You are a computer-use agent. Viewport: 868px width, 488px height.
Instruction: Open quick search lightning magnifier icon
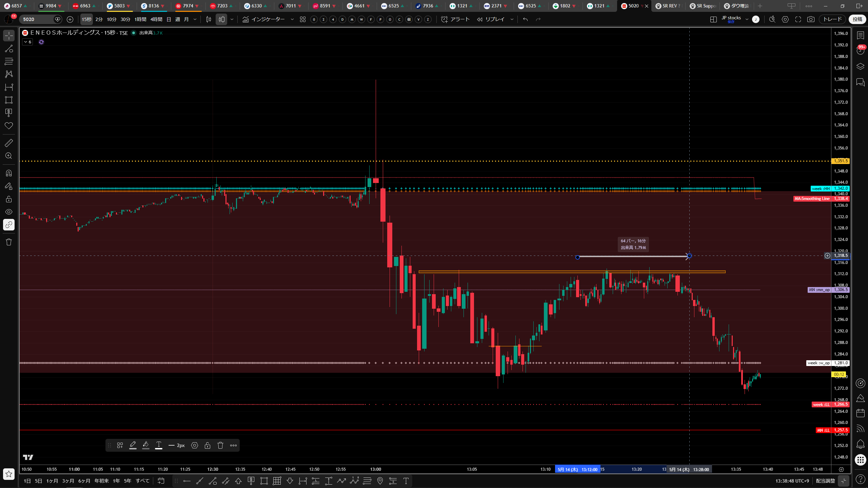click(772, 19)
